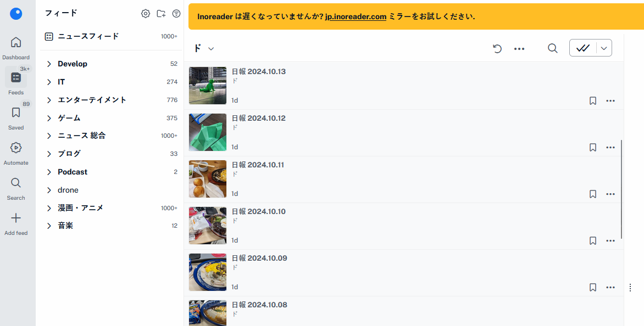This screenshot has height=326, width=644.
Task: Toggle bookmark on 日報 2024.10.09 article
Action: point(593,288)
